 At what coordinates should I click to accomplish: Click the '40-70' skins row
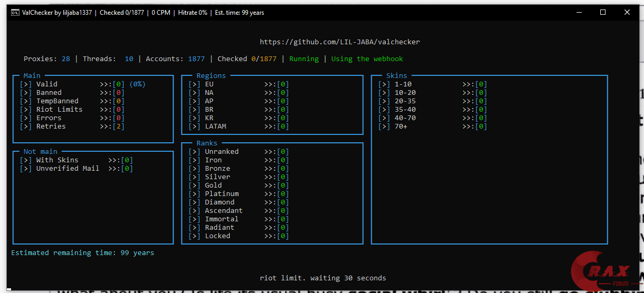433,118
